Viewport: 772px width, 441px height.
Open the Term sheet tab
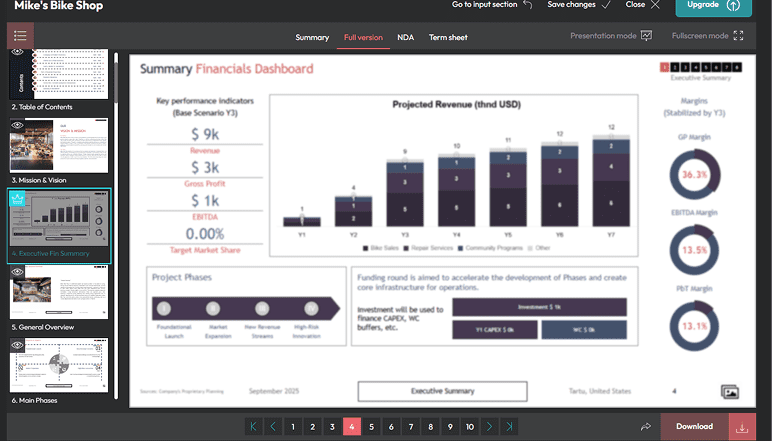[448, 37]
